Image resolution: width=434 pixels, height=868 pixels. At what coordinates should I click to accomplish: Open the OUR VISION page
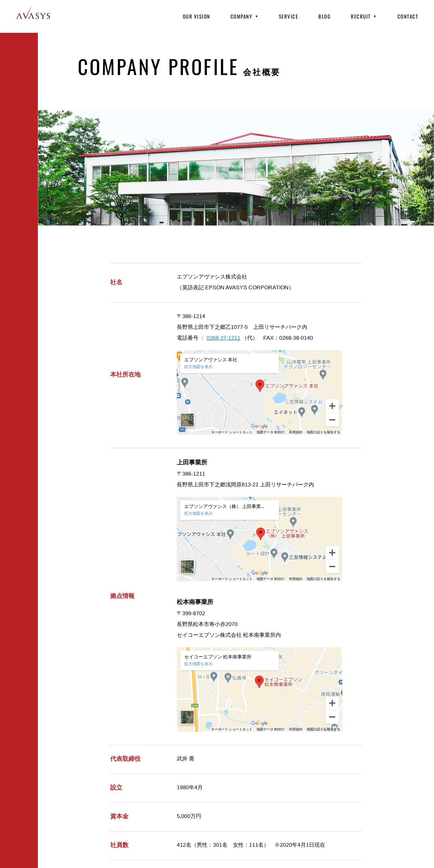coord(196,17)
